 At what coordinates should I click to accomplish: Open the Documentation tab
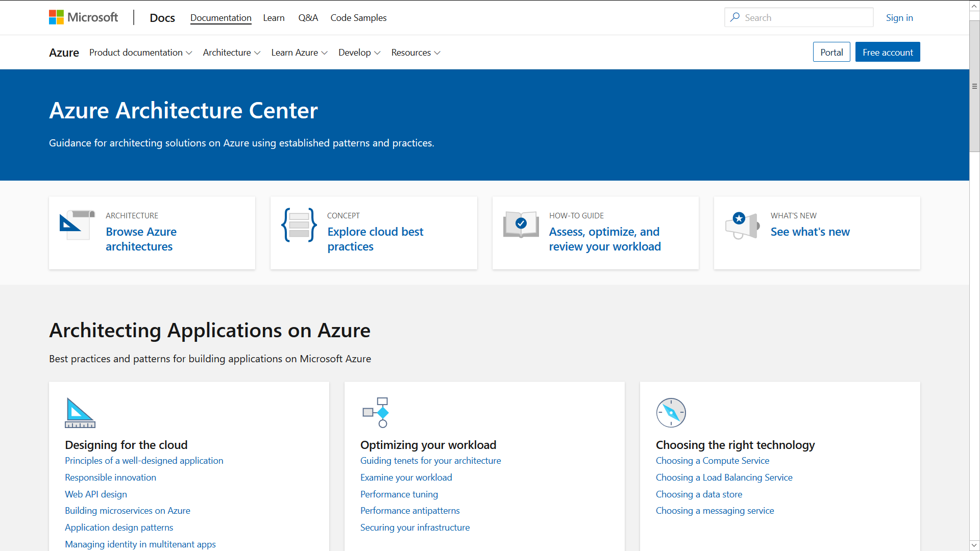tap(221, 18)
